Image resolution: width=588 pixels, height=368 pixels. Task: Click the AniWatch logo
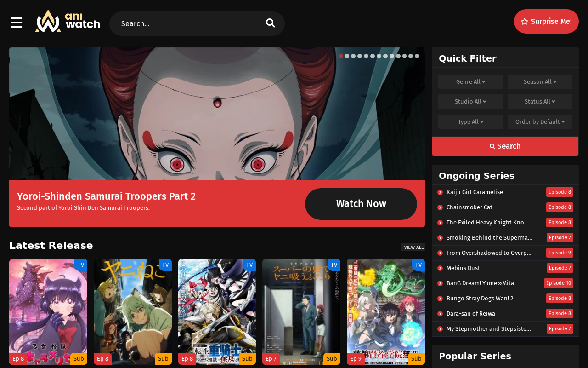coord(68,21)
